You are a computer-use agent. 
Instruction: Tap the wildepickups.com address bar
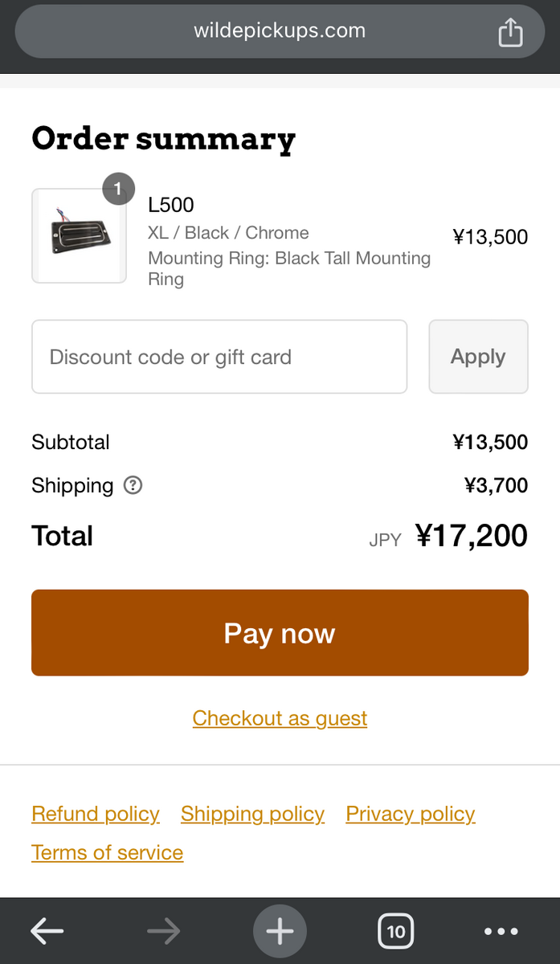click(x=280, y=31)
